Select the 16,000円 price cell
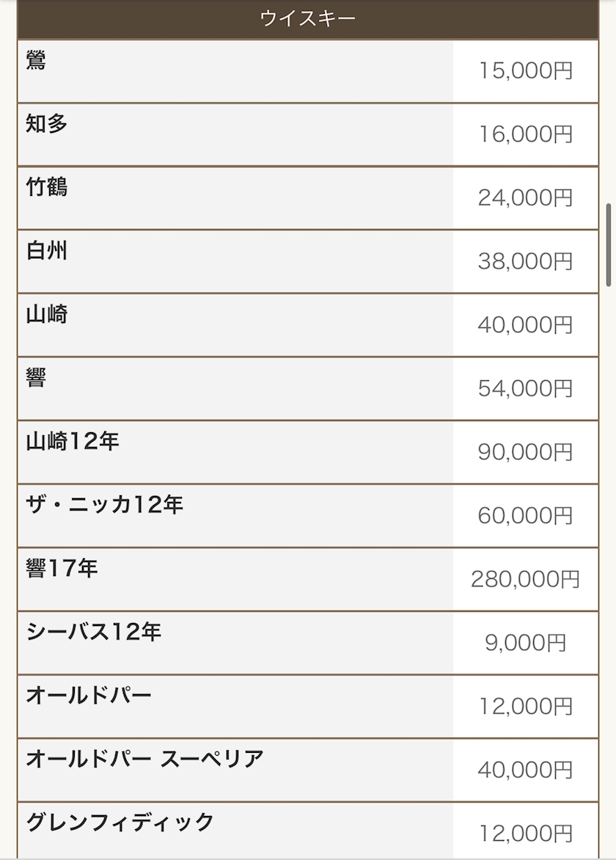 click(525, 134)
